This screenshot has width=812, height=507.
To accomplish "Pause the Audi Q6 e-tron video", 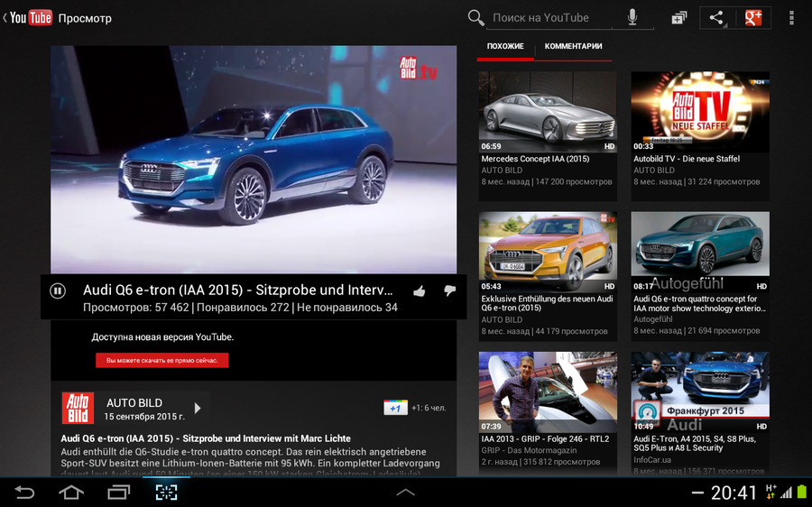I will click(x=58, y=291).
